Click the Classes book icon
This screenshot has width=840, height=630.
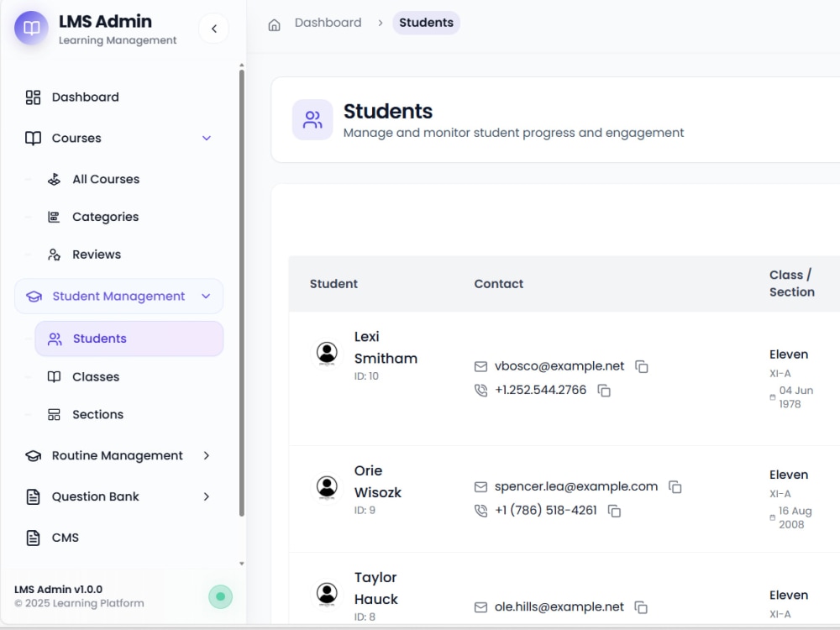54,377
